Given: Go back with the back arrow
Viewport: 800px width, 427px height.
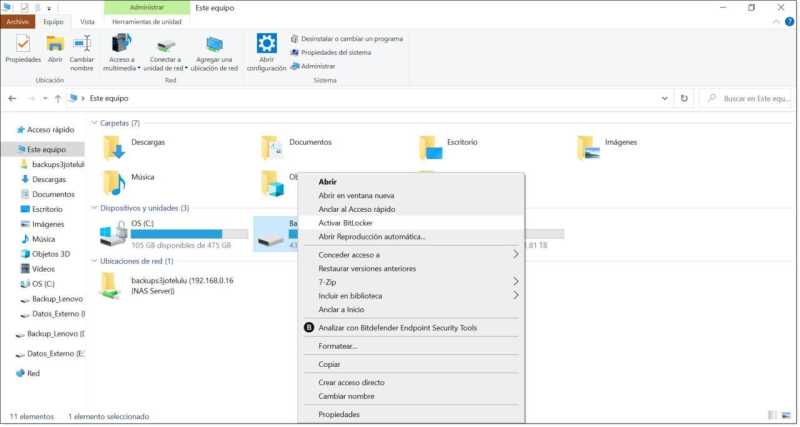Looking at the screenshot, I should click(12, 98).
